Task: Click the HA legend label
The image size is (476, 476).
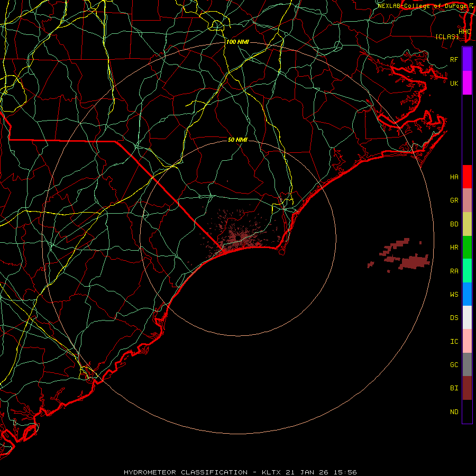Action: click(x=454, y=177)
